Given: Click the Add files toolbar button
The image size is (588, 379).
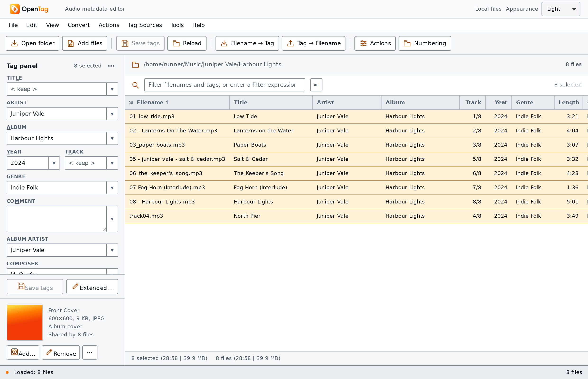Looking at the screenshot, I should click(x=84, y=43).
